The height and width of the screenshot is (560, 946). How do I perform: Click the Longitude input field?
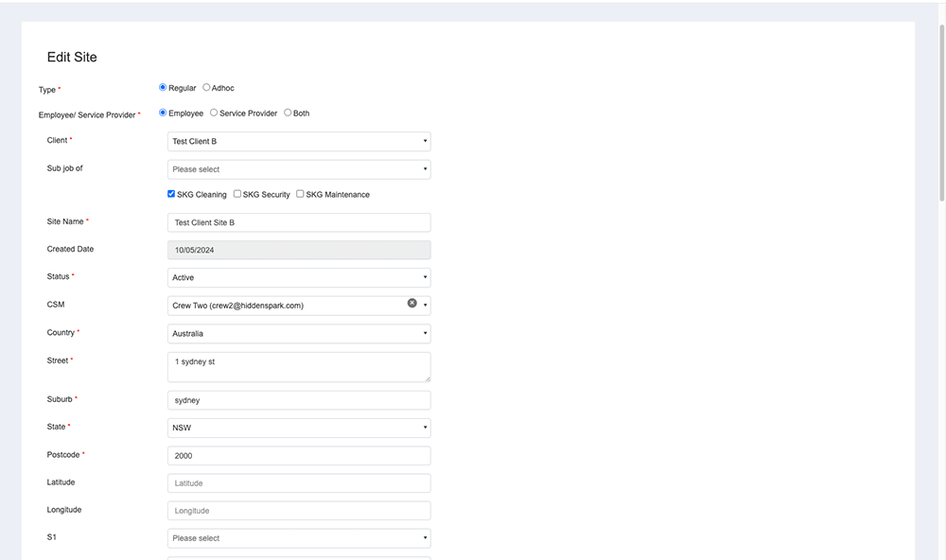(x=299, y=511)
